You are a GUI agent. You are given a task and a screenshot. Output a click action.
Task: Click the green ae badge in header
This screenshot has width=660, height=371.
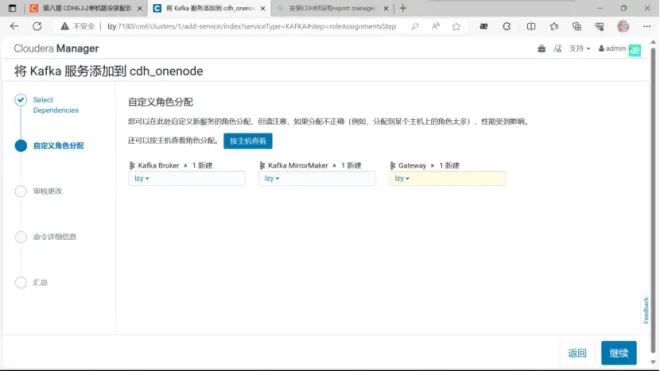click(x=635, y=50)
